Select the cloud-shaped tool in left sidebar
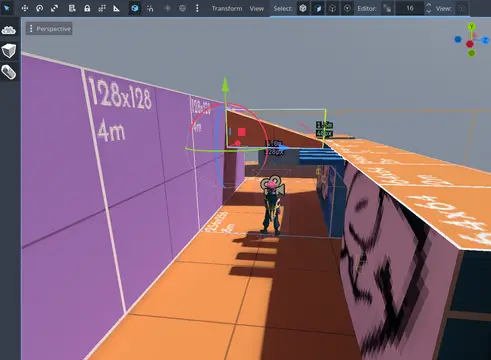 click(9, 31)
